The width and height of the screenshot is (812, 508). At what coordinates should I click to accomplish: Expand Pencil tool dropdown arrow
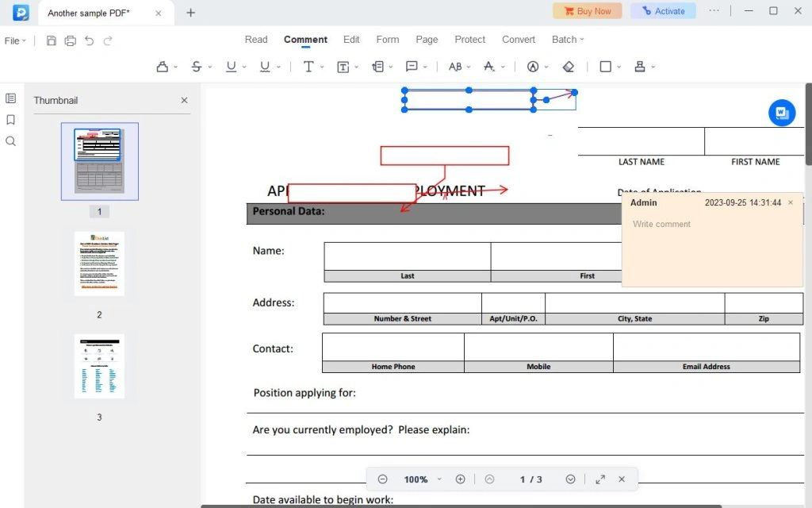[x=546, y=67]
